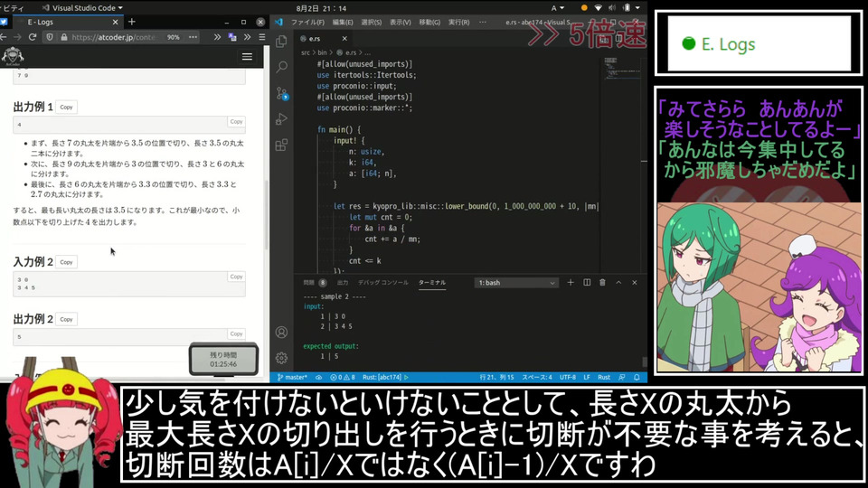The width and height of the screenshot is (868, 488).
Task: Open the 選択(S) menu
Action: [371, 22]
